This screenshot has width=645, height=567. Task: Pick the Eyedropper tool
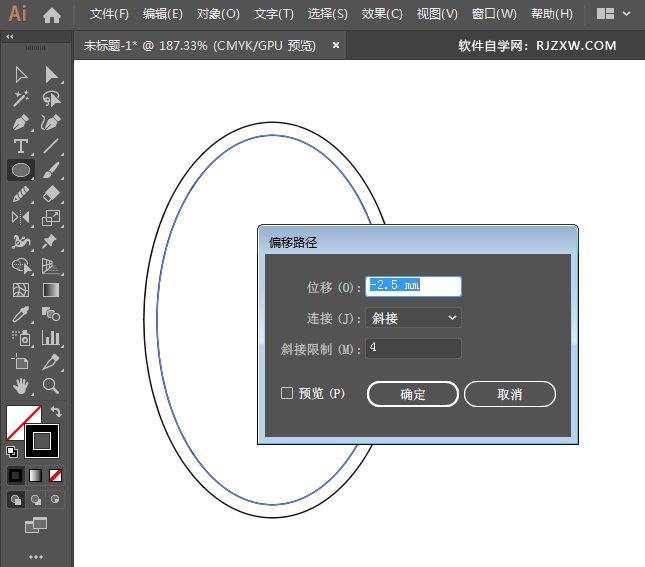click(x=21, y=314)
